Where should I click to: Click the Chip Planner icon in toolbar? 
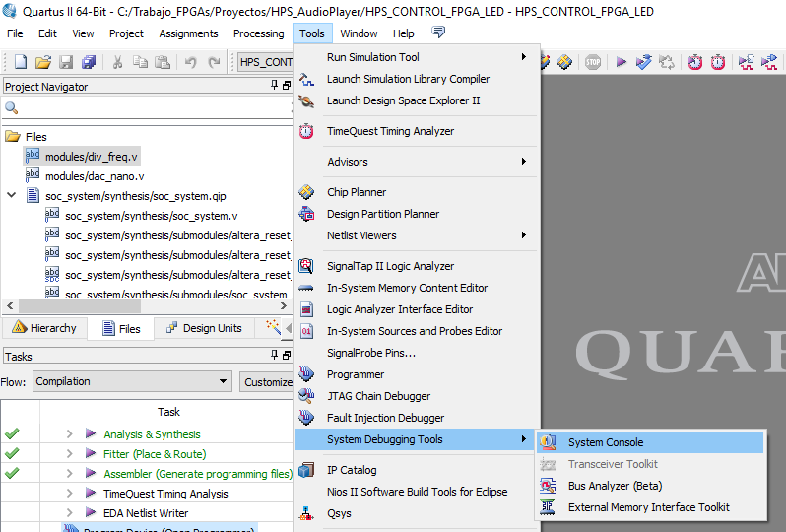(x=564, y=62)
